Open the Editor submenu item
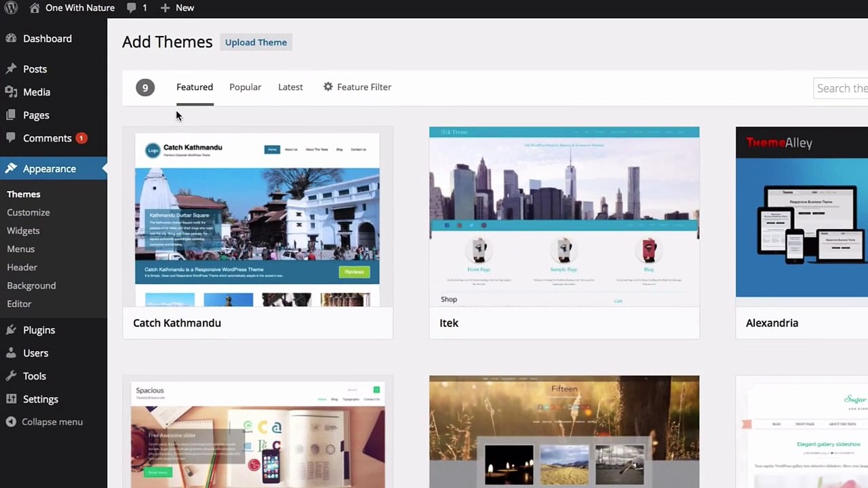 click(x=19, y=304)
